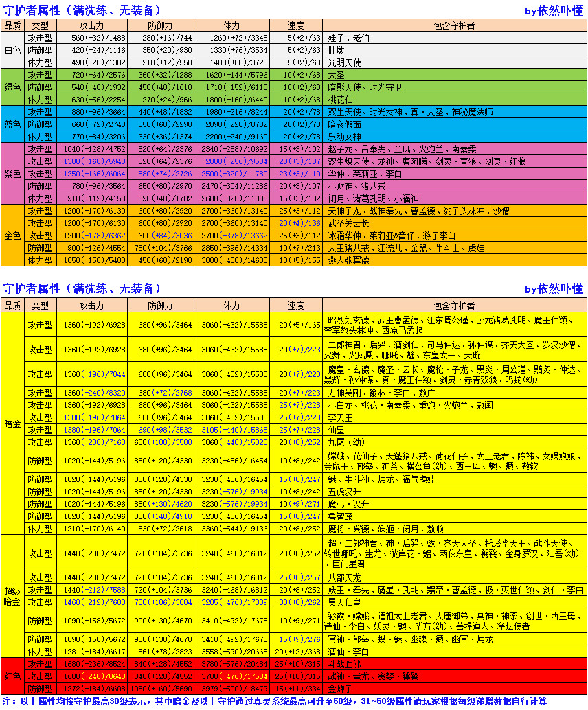Click the 紫色 quality cell

tap(12, 174)
